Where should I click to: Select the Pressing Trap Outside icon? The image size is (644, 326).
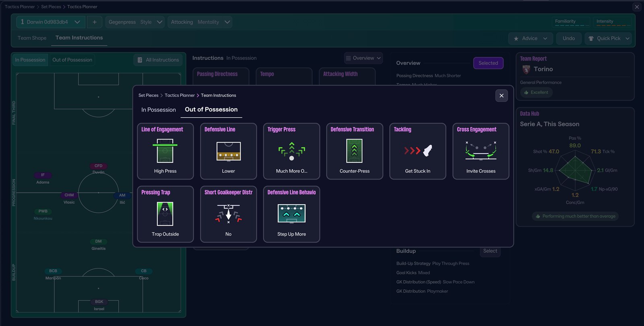(x=165, y=214)
